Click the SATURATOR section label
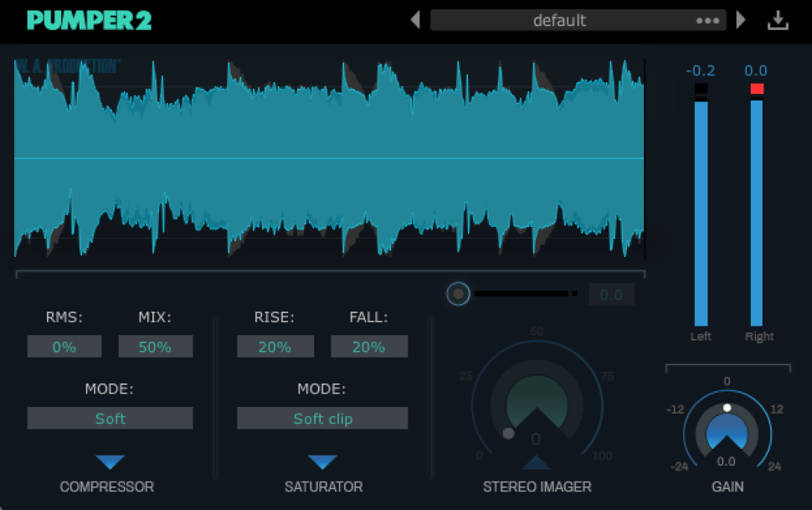The width and height of the screenshot is (812, 510). [x=324, y=487]
